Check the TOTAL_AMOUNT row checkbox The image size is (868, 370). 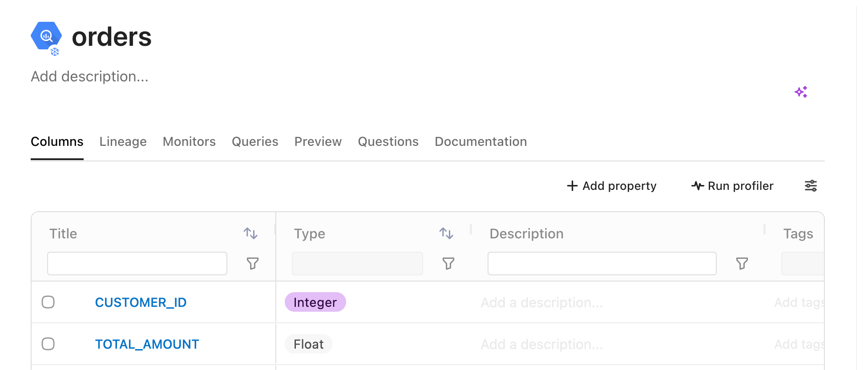tap(48, 344)
